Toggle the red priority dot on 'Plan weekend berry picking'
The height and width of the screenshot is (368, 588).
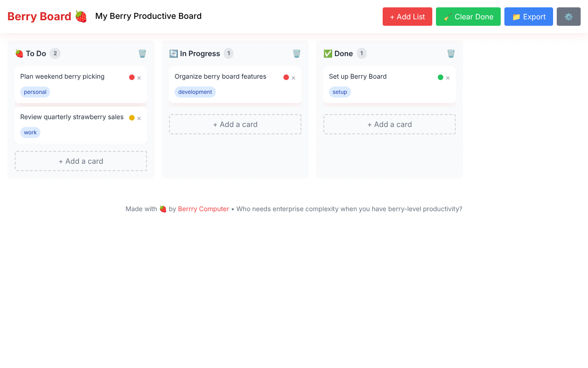click(x=131, y=77)
